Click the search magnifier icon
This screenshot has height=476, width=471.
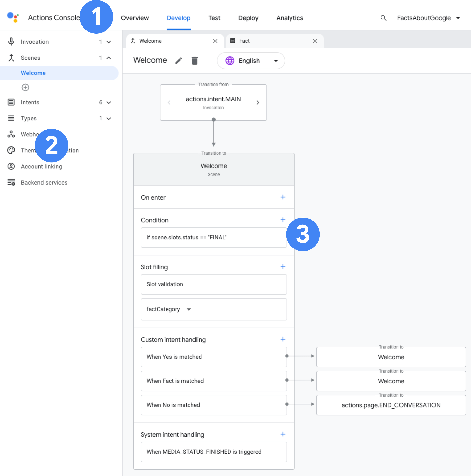(x=383, y=18)
